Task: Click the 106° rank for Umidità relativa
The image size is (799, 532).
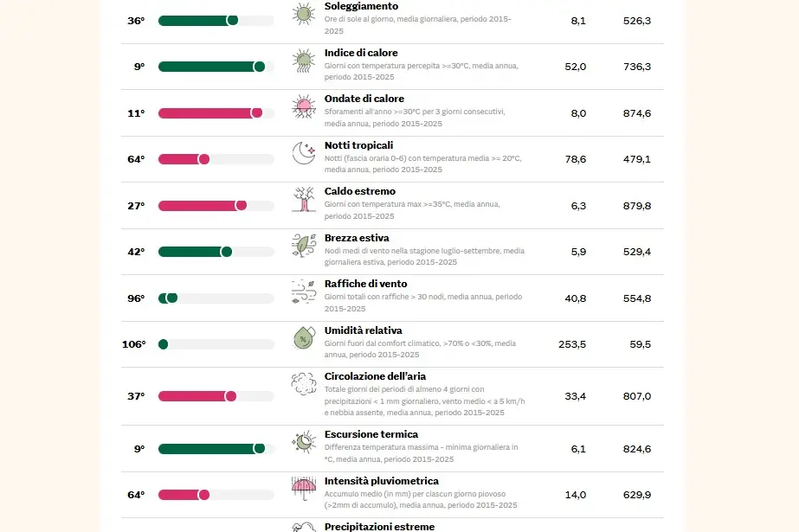Action: tap(133, 344)
